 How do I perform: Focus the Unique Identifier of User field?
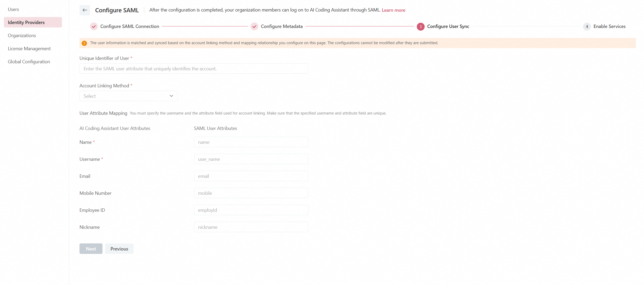point(193,69)
